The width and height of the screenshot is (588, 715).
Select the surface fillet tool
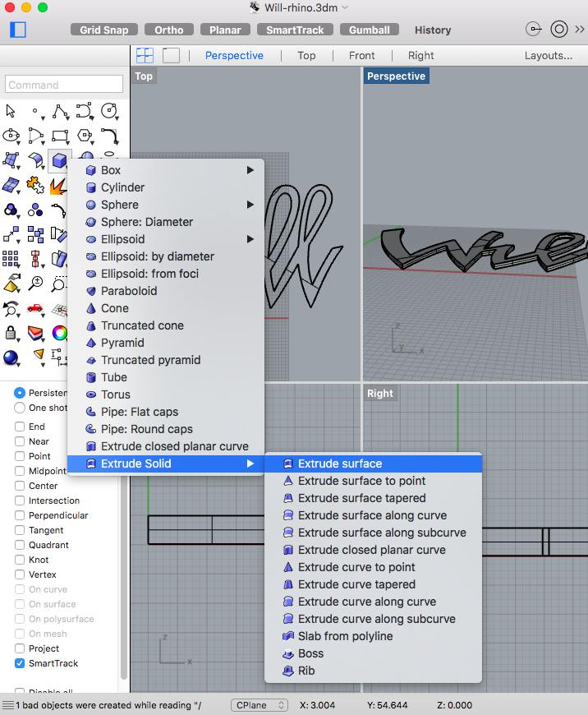pos(35,160)
